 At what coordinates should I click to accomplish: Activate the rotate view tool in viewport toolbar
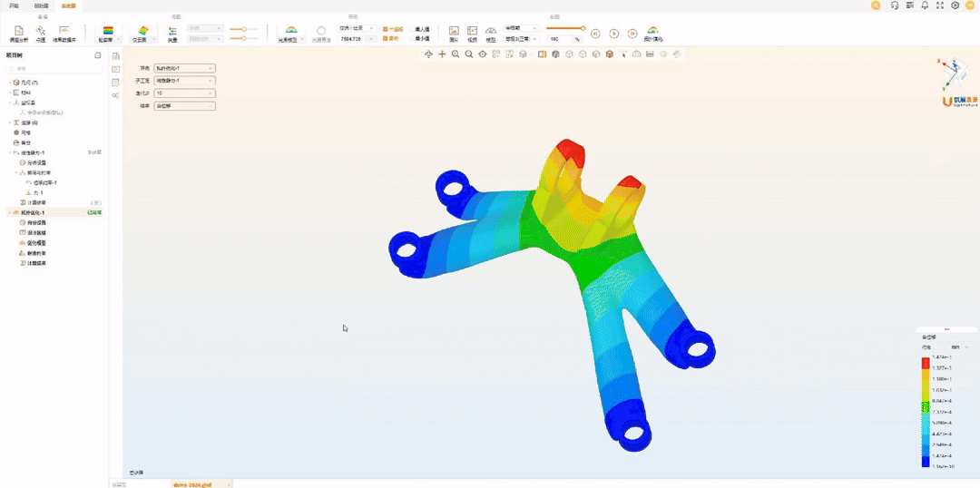tap(428, 54)
